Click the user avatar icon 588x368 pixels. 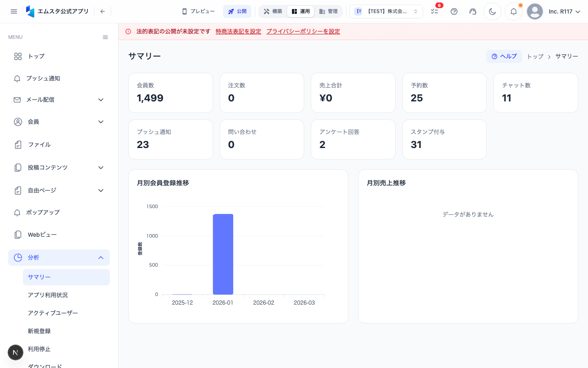click(x=535, y=11)
